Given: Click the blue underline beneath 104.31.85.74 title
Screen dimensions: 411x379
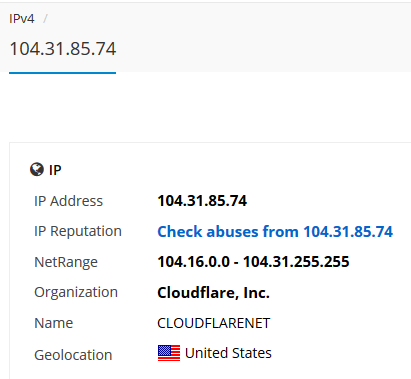Looking at the screenshot, I should pos(62,73).
